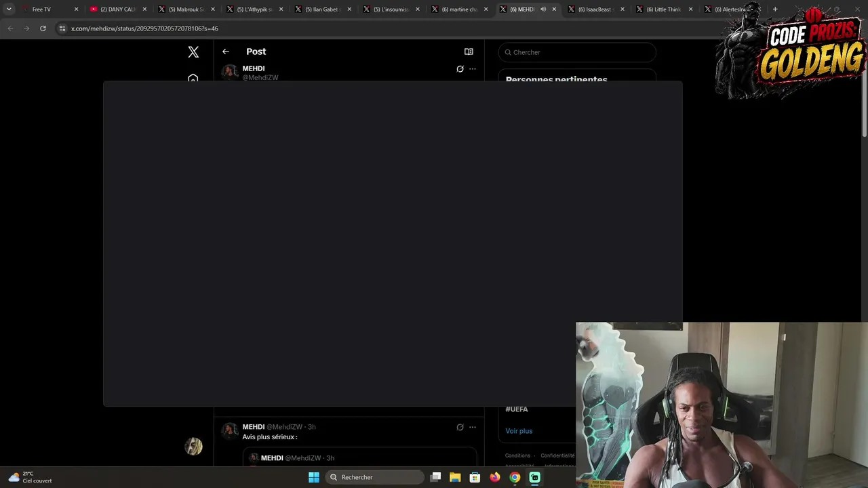The width and height of the screenshot is (868, 488).
Task: Switch to the Mabrouk tab
Action: 186,9
